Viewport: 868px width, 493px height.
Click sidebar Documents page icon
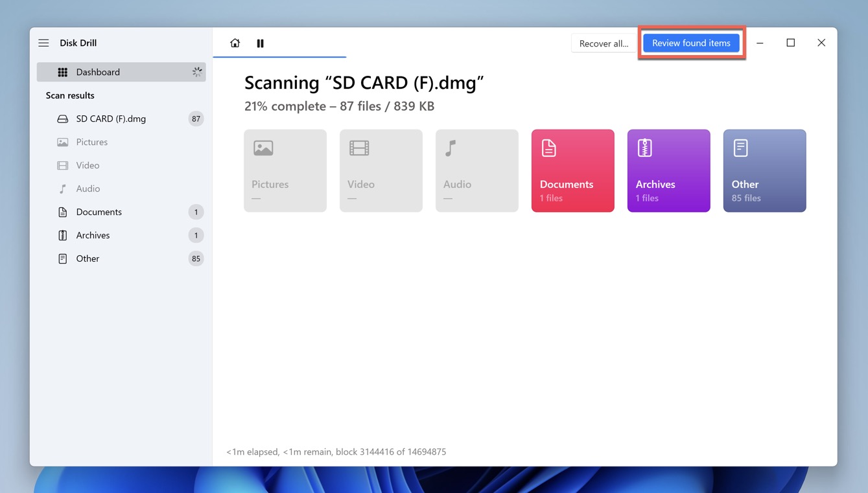tap(63, 212)
